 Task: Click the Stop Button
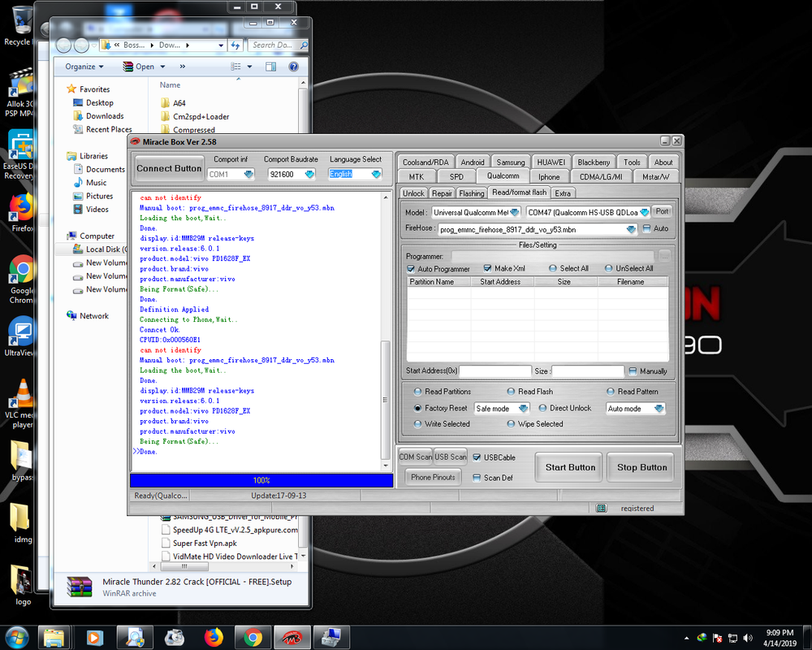click(x=641, y=467)
